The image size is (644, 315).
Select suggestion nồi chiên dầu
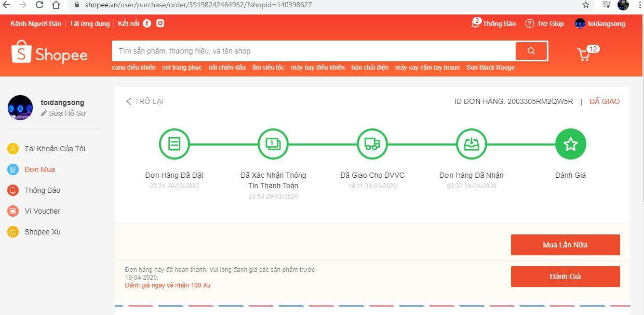(227, 68)
